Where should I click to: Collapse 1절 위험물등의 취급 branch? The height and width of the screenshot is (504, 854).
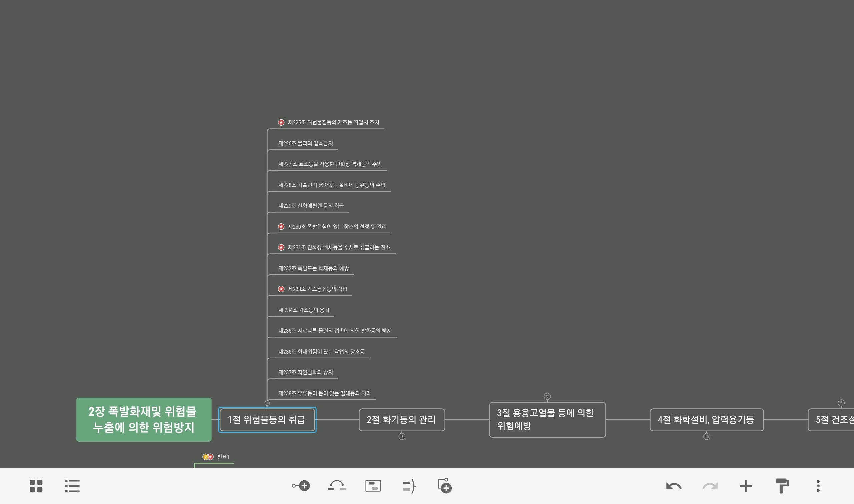(267, 403)
